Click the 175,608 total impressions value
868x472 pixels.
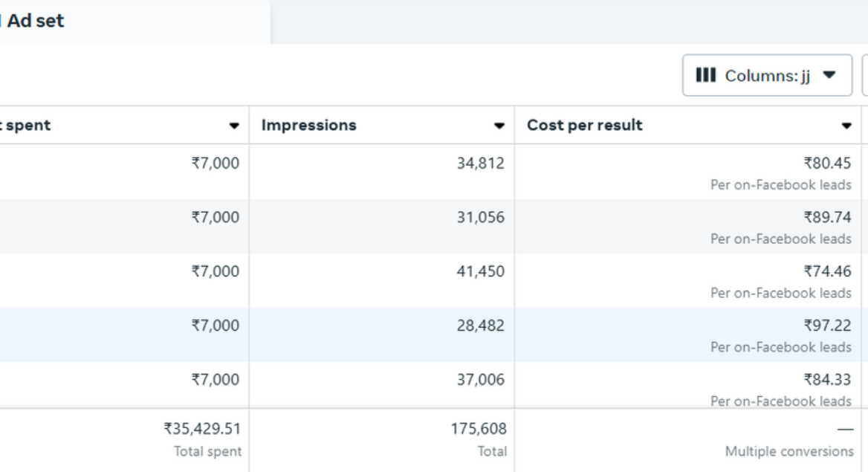(x=479, y=429)
